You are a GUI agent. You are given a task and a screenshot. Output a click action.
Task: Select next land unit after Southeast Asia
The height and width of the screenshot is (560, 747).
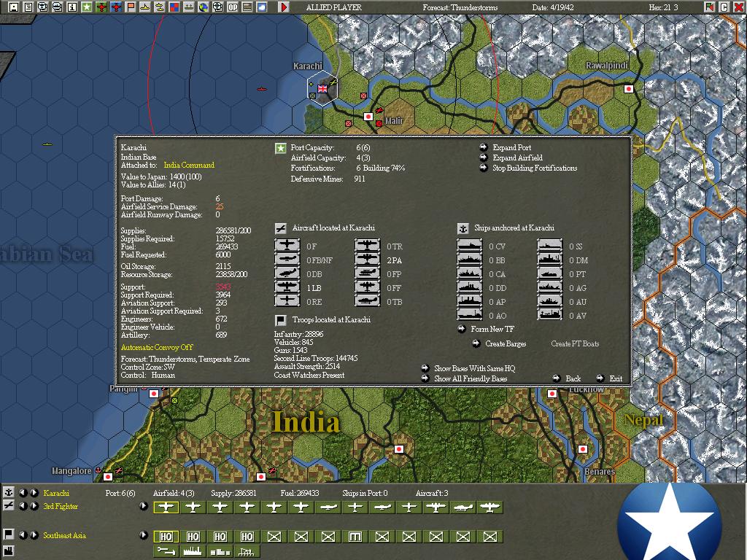(34, 534)
